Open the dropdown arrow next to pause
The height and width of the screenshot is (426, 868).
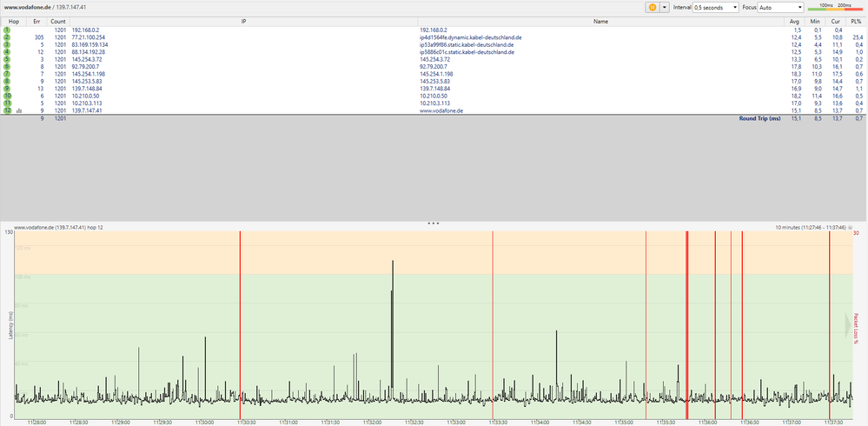click(x=665, y=7)
